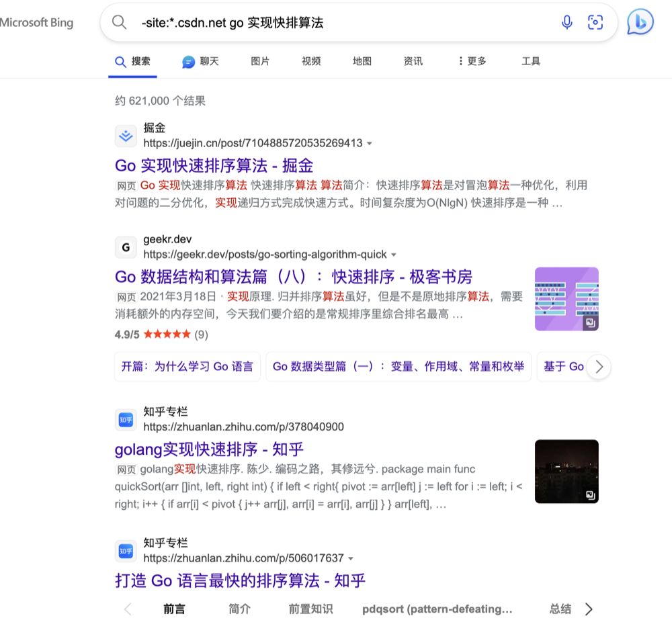Open the Bing Chat icon
Viewport: 672px width, 618px height.
(640, 22)
